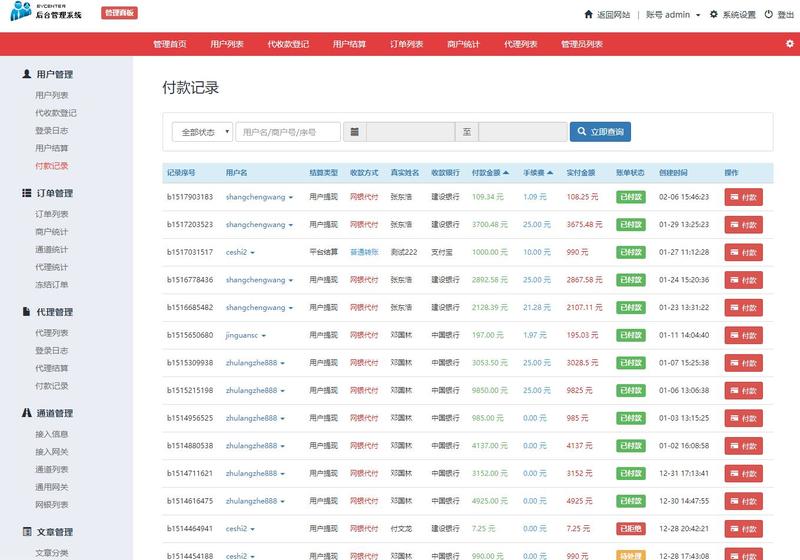Open 系统设置 via its gear icon
The width and height of the screenshot is (800, 560).
(713, 15)
